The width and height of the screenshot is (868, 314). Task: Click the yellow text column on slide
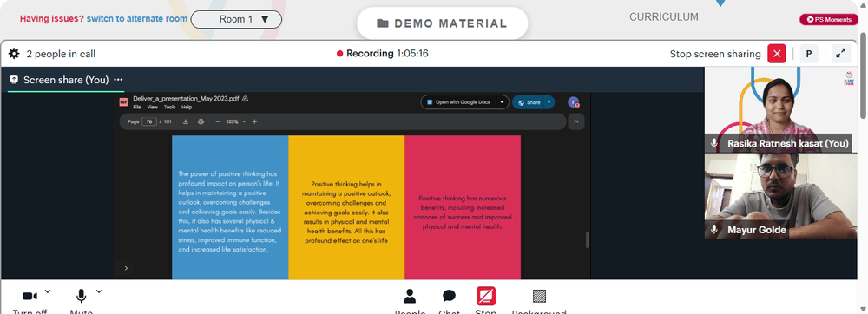point(346,207)
